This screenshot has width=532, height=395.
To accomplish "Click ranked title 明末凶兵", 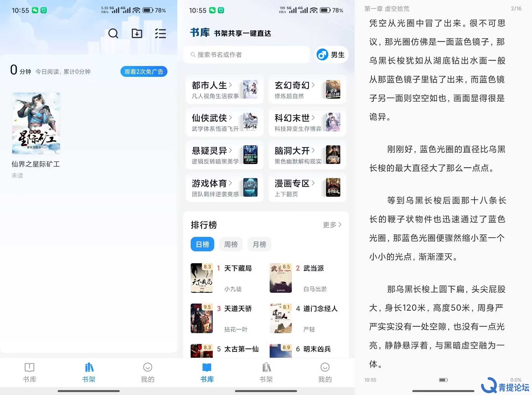I will tap(317, 349).
